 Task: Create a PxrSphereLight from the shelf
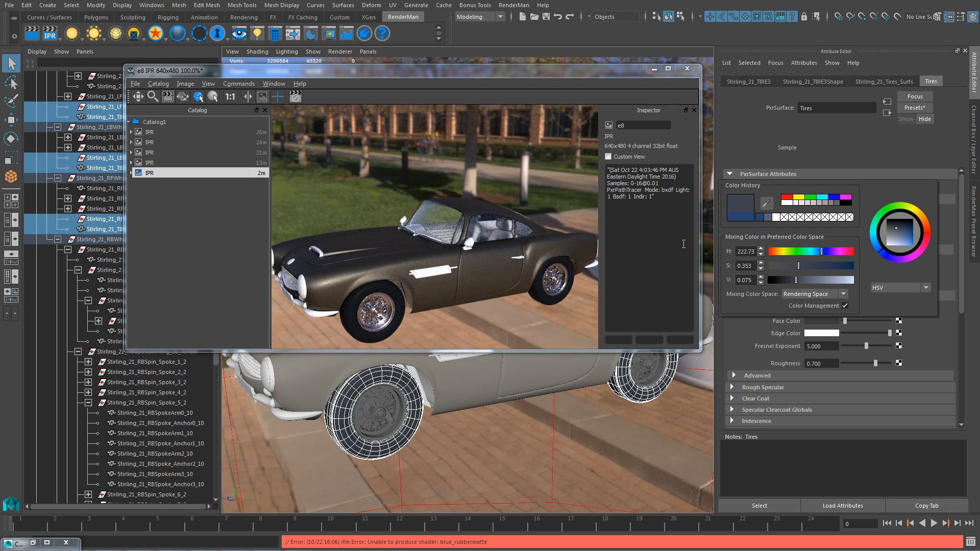click(72, 34)
